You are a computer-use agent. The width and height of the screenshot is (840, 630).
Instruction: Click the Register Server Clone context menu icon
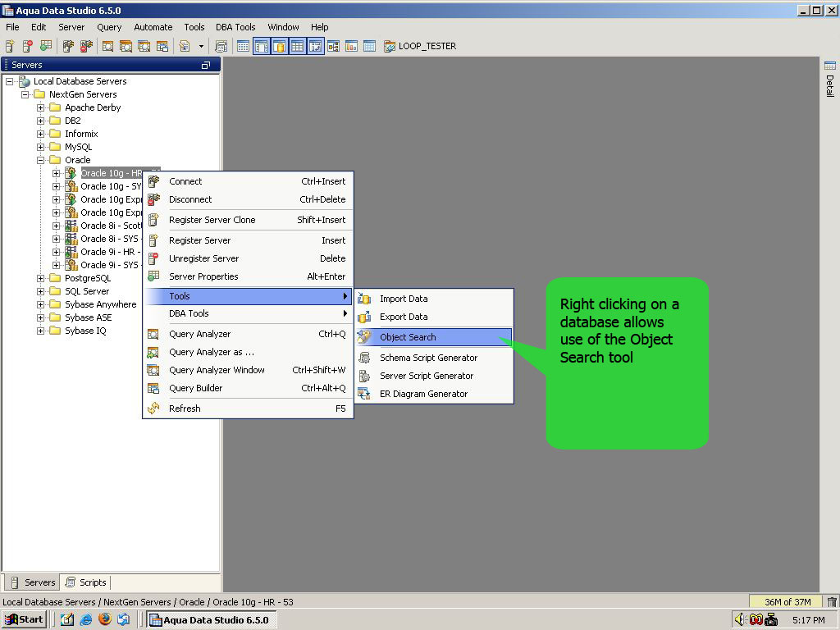pyautogui.click(x=153, y=220)
